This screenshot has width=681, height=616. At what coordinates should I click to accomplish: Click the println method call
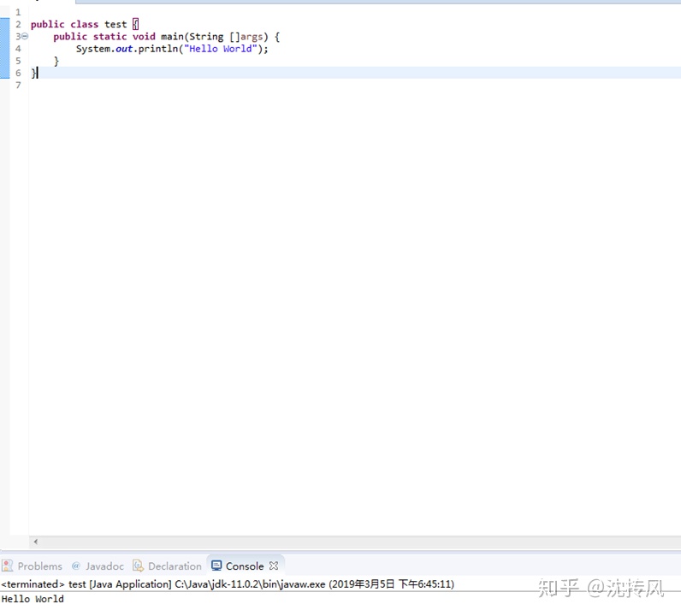158,49
